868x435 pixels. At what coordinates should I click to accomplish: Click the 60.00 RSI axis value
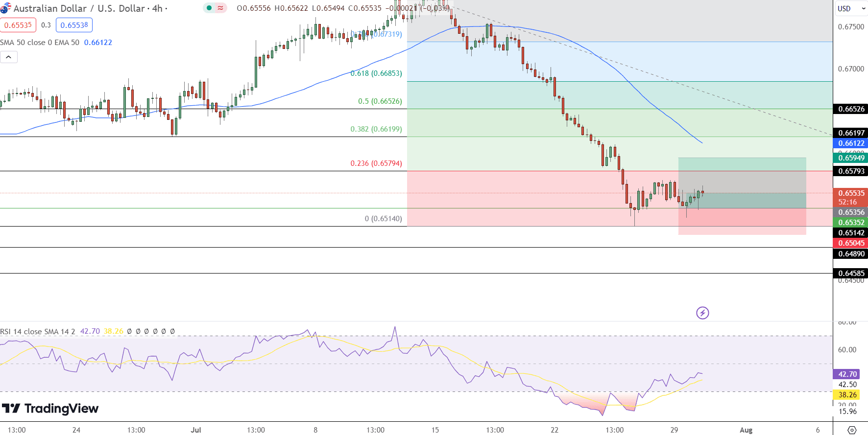coord(847,350)
